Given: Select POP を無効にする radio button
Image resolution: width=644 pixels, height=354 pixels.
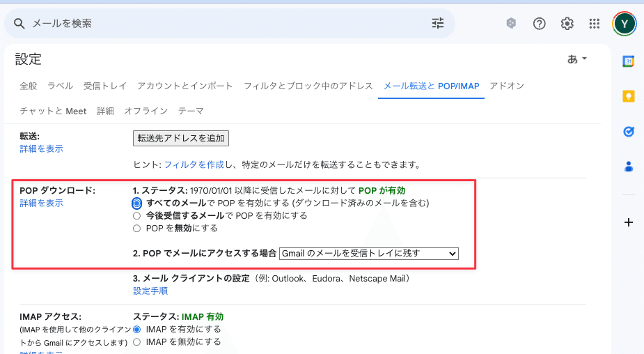Looking at the screenshot, I should 137,229.
